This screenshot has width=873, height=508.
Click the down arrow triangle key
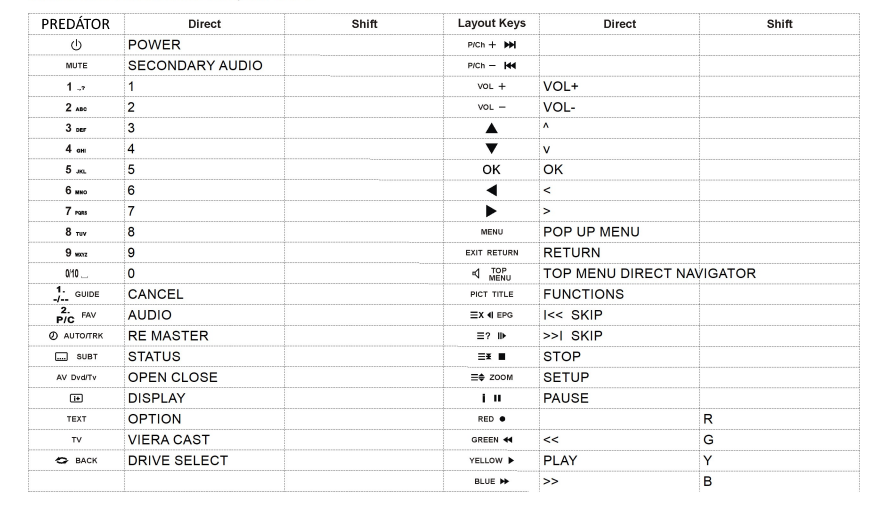491,149
